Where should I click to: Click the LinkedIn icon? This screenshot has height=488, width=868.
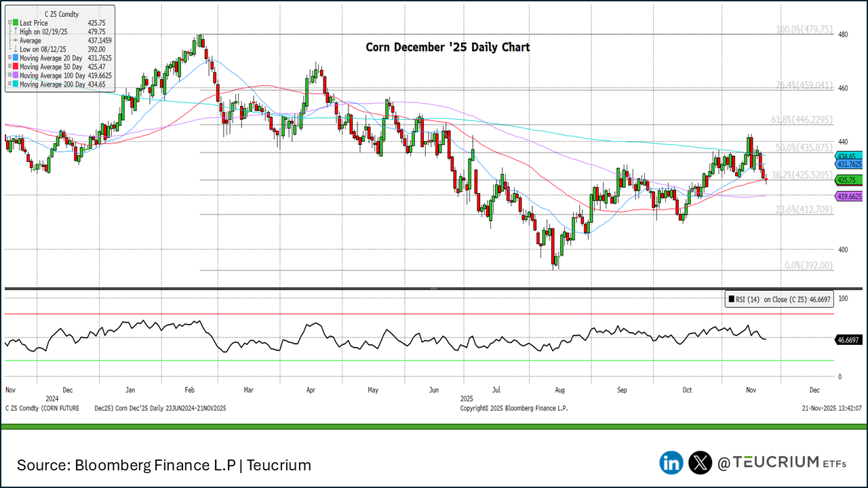(x=671, y=463)
